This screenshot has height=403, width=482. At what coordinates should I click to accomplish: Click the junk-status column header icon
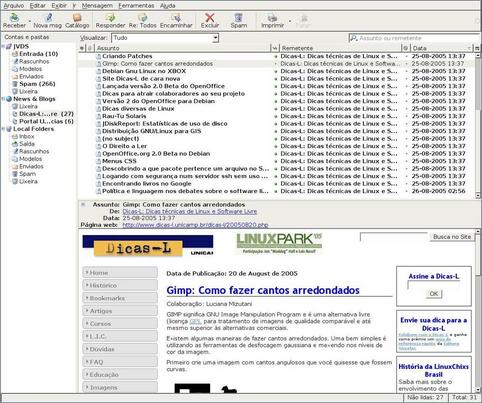coord(406,48)
